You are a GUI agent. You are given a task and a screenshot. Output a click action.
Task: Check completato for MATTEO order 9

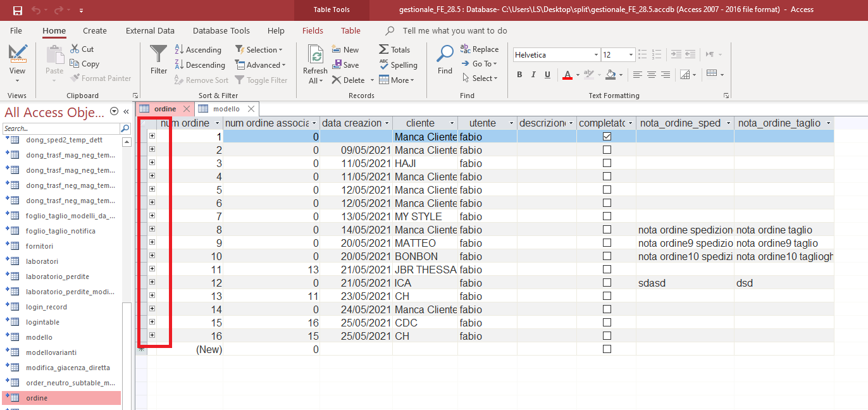(607, 243)
